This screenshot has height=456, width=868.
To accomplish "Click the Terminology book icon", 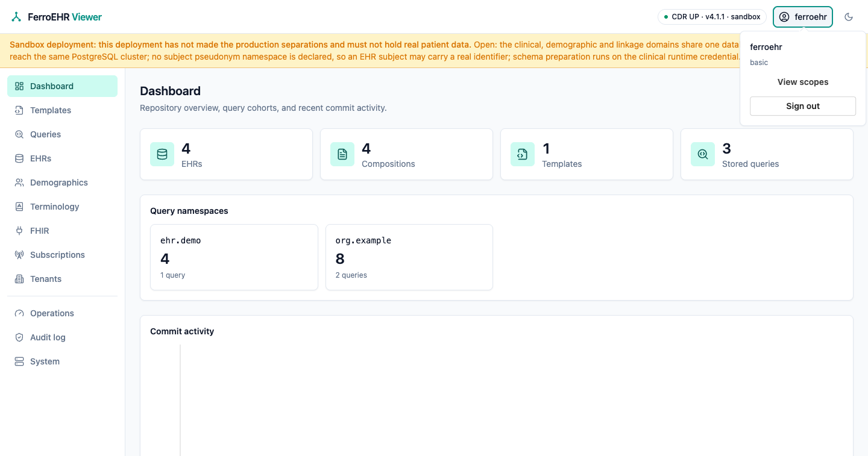I will (19, 207).
